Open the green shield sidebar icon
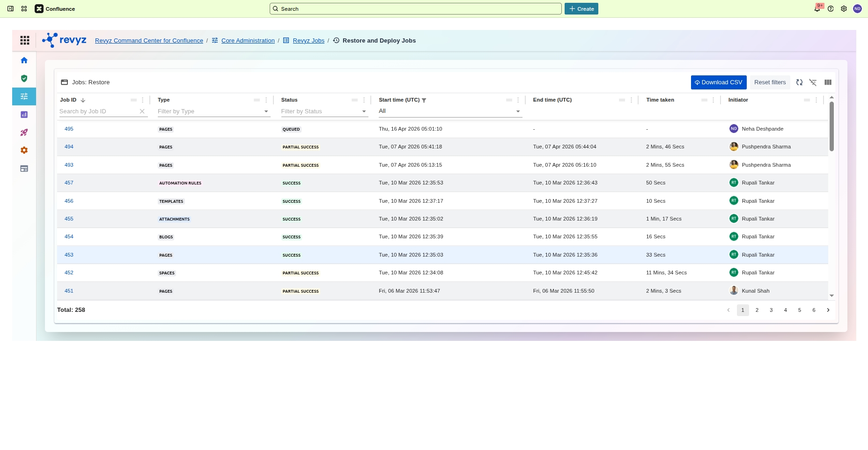Viewport: 868px width, 450px height. pyautogui.click(x=24, y=78)
